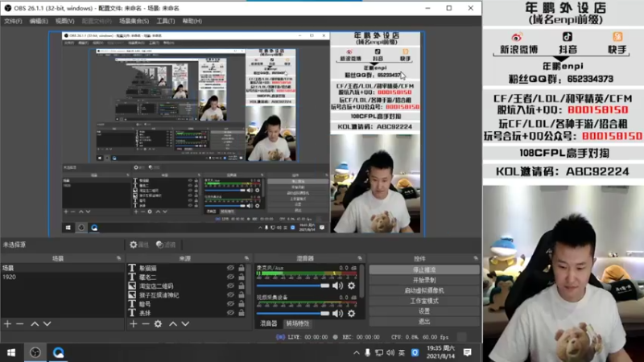Remove the selected scene with minus icon

pos(19,324)
